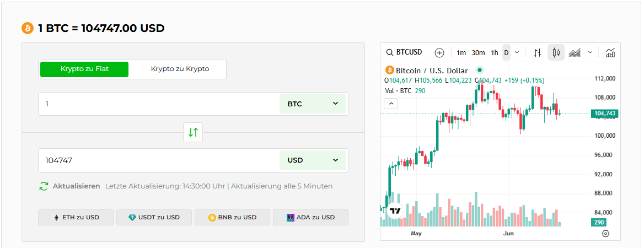Click the plus circle to compare symbols

(x=439, y=53)
